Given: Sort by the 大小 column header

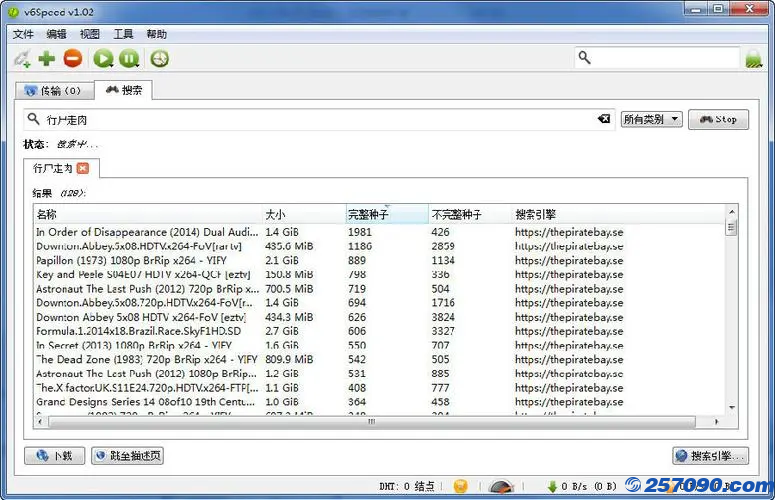Looking at the screenshot, I should click(x=303, y=214).
